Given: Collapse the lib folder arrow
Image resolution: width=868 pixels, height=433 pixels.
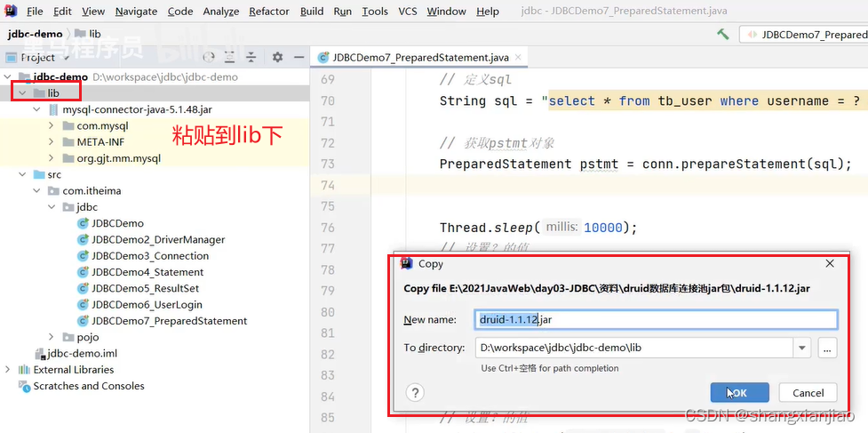Looking at the screenshot, I should 22,93.
